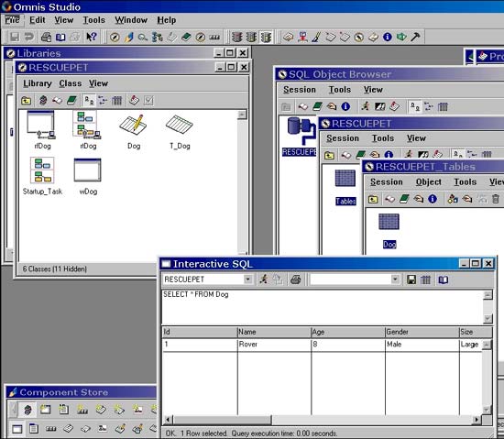Click the up-folder icon in RESCUEPET_Tables toolbar
Viewport: 504px width, 439px height.
pos(373,200)
